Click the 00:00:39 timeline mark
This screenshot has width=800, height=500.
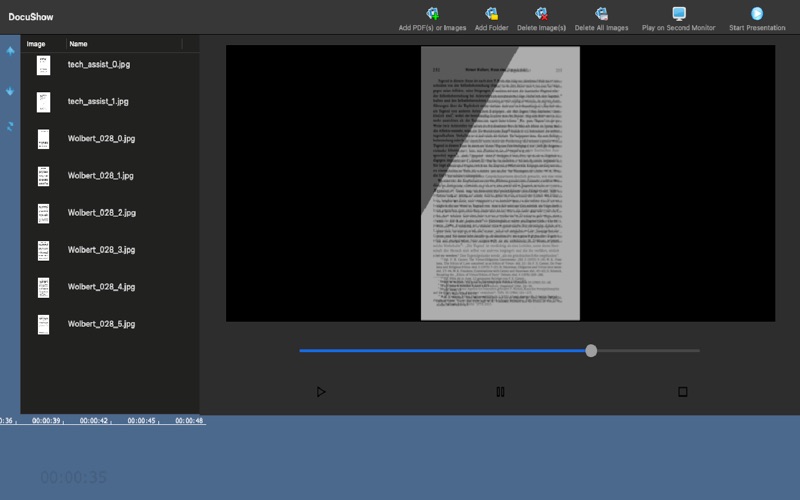point(46,421)
